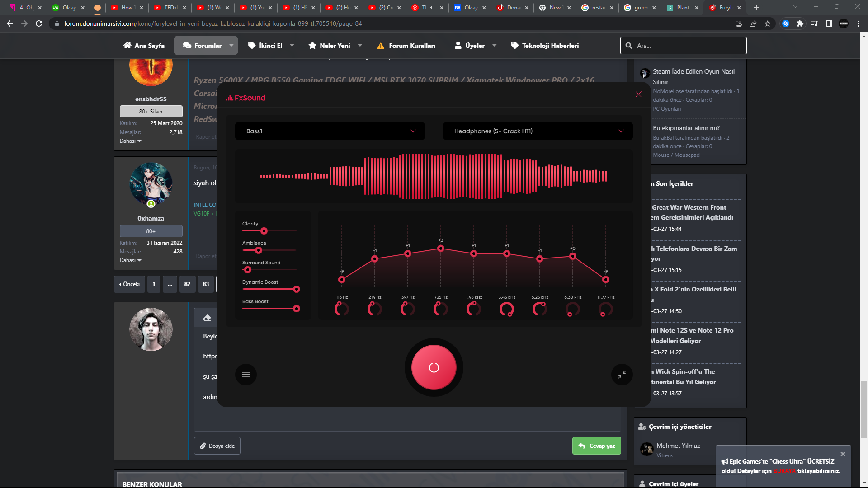Open Bu ekipmanlar alınır mı thread
868x488 pixels.
[x=686, y=128]
